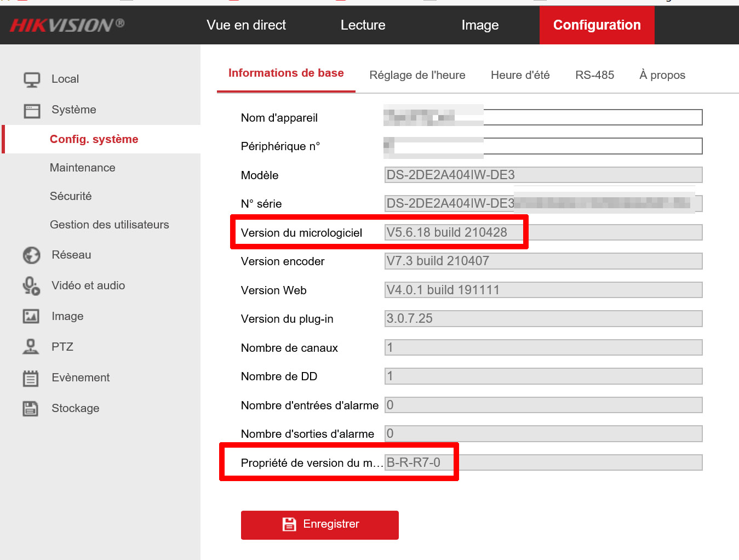The width and height of the screenshot is (739, 560).
Task: Select Sécurité under Système
Action: pyautogui.click(x=71, y=196)
